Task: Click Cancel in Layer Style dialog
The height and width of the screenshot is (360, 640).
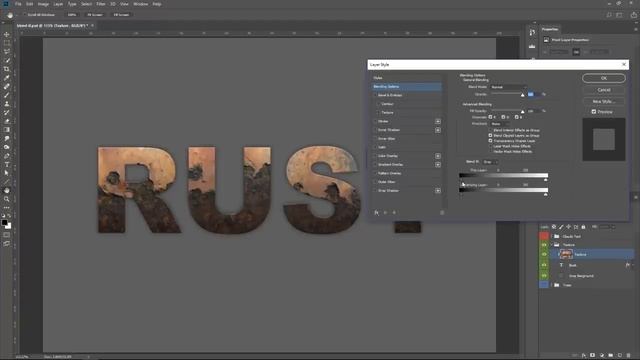Action: click(x=604, y=90)
